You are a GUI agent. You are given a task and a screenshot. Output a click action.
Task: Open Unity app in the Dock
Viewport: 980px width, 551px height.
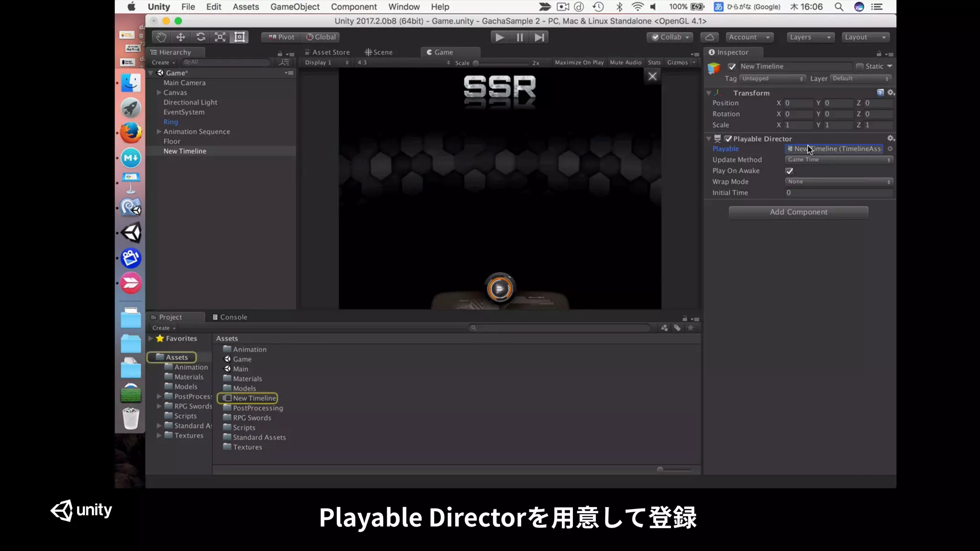point(131,233)
